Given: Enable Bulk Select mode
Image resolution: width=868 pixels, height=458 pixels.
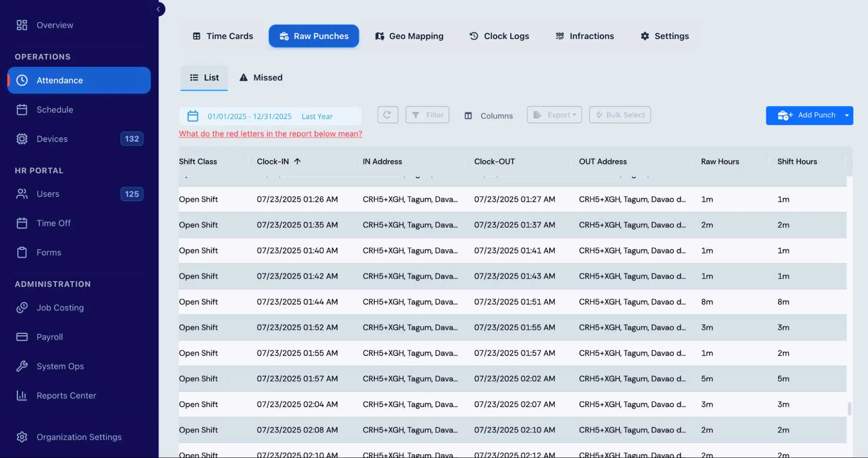Looking at the screenshot, I should coord(620,115).
